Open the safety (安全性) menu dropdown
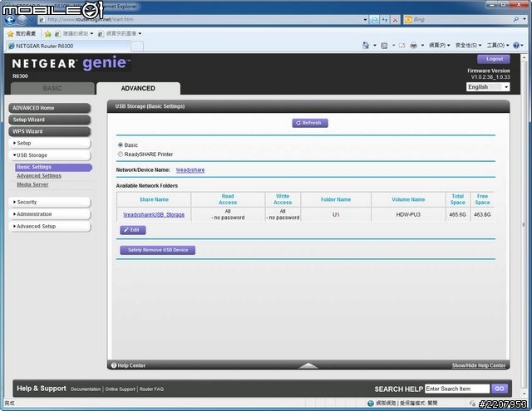 click(468, 46)
